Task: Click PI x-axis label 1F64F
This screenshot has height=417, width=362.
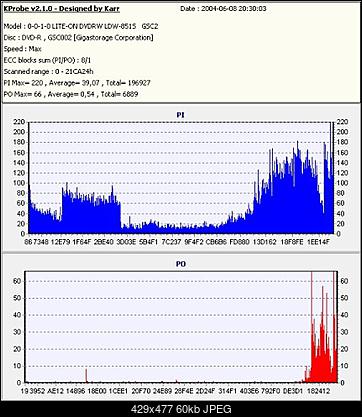Action: tap(82, 242)
